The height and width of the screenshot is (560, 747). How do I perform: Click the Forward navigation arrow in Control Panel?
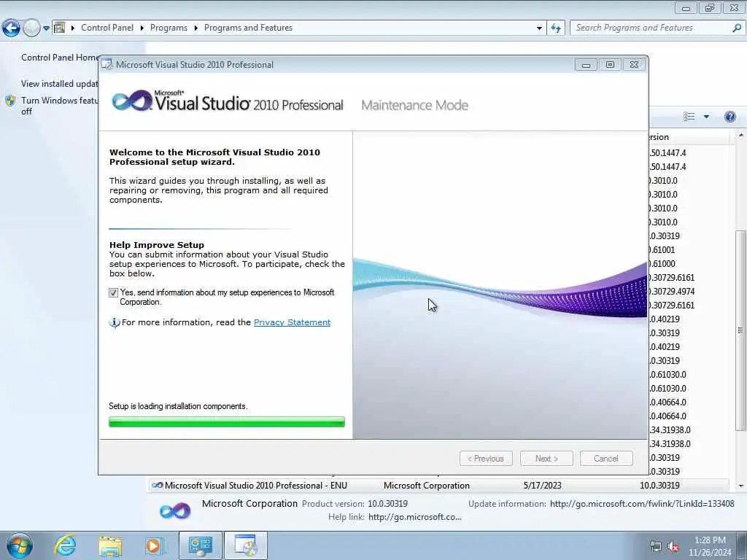click(31, 28)
